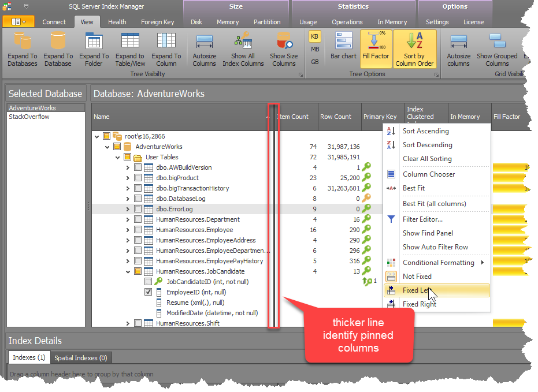This screenshot has width=538, height=392.
Task: Tick the JobCandidateID index checkbox
Action: coord(149,282)
